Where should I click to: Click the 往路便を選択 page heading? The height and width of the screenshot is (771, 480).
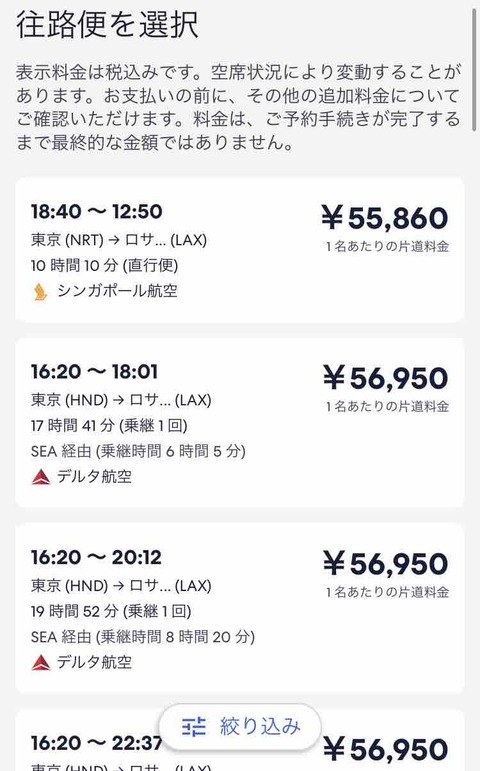(x=107, y=24)
